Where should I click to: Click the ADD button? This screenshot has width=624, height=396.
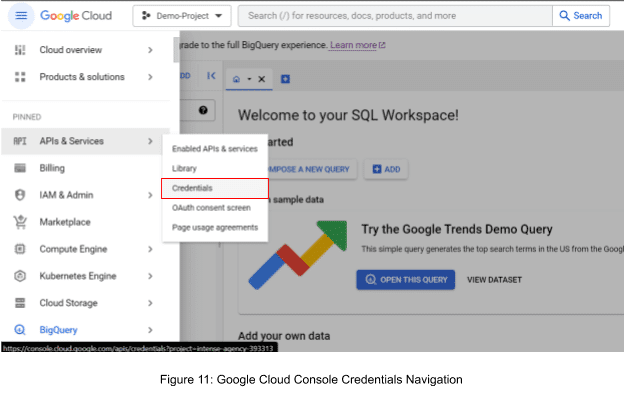click(x=386, y=169)
